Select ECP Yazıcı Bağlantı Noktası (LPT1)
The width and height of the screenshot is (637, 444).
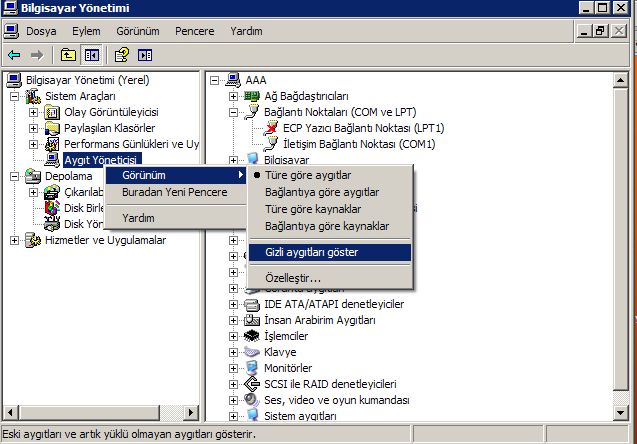(x=363, y=128)
